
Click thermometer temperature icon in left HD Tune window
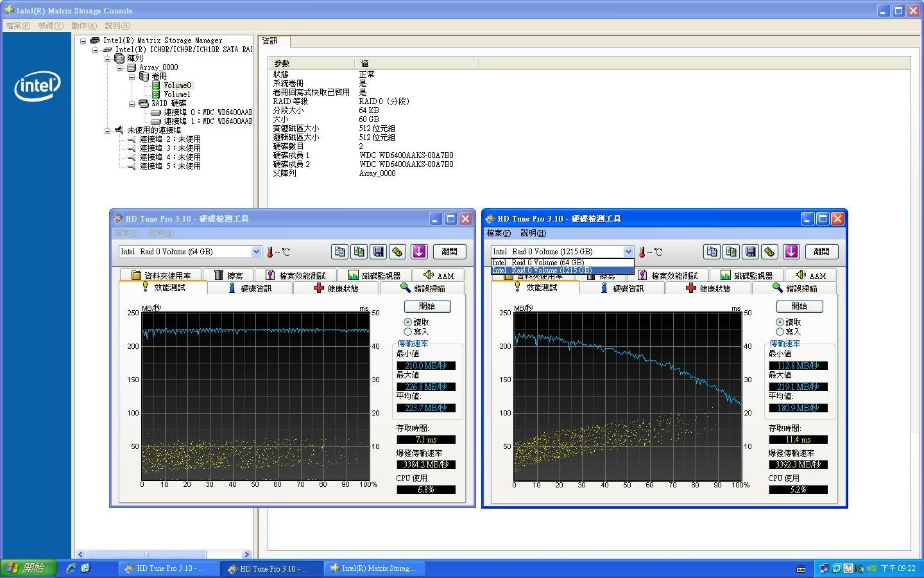tap(270, 252)
